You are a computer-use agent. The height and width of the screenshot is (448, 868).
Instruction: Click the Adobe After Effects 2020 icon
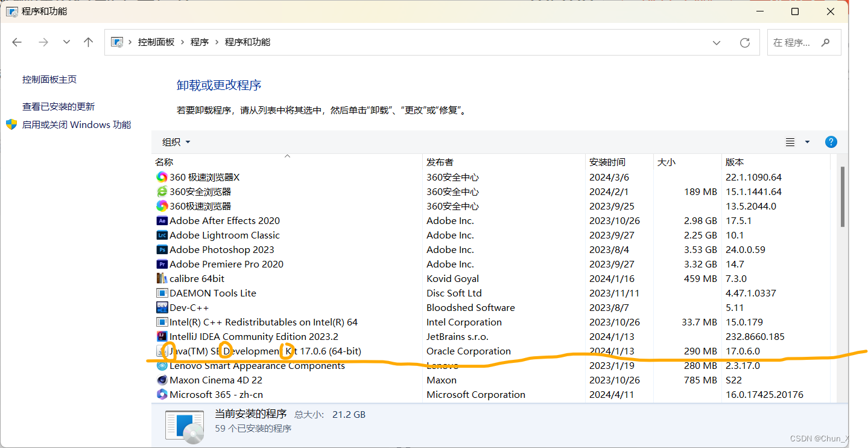tap(162, 221)
